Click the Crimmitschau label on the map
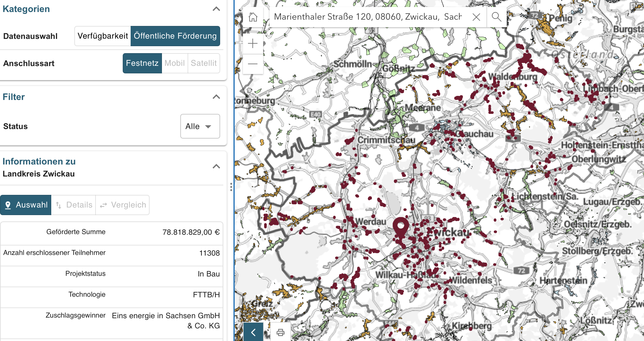Viewport: 644px width, 341px height. [x=386, y=140]
